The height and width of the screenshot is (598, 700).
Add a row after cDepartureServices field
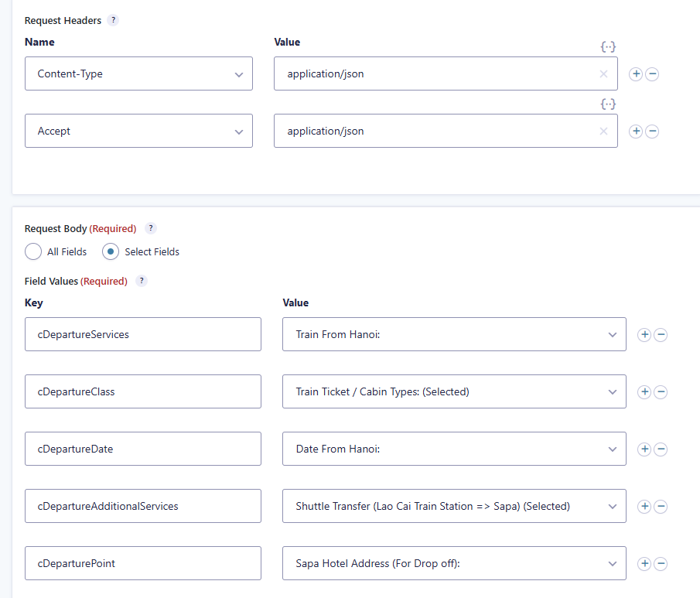[x=644, y=335]
